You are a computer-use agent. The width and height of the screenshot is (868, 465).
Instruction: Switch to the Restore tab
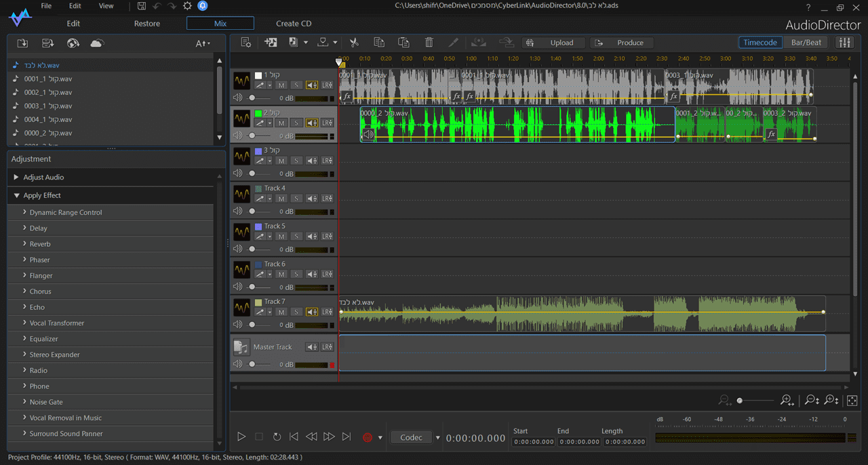(x=147, y=24)
